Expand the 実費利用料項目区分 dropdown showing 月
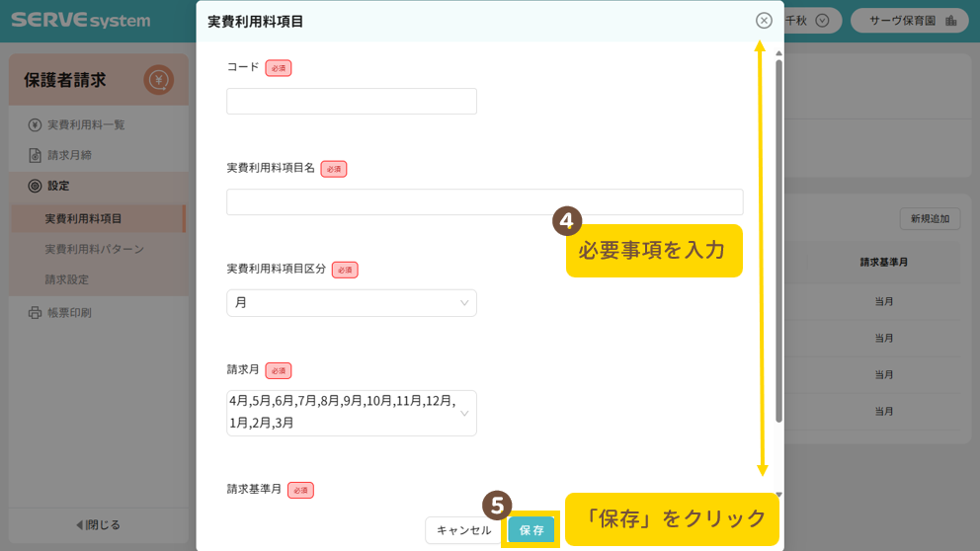The image size is (980, 551). [351, 303]
